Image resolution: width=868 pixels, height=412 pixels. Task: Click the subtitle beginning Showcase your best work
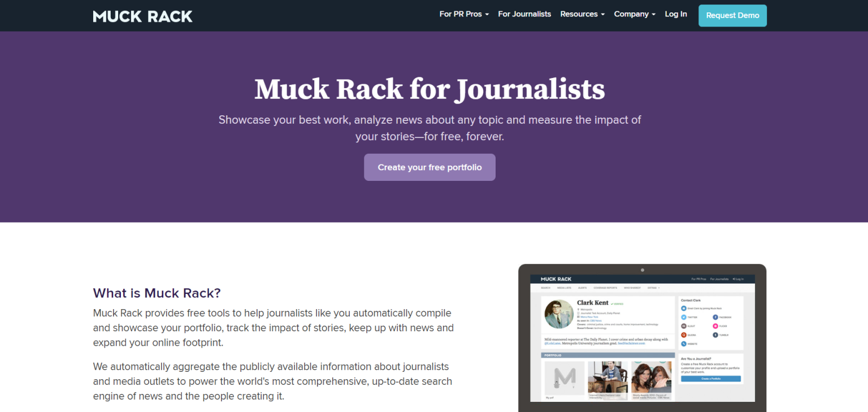[429, 128]
